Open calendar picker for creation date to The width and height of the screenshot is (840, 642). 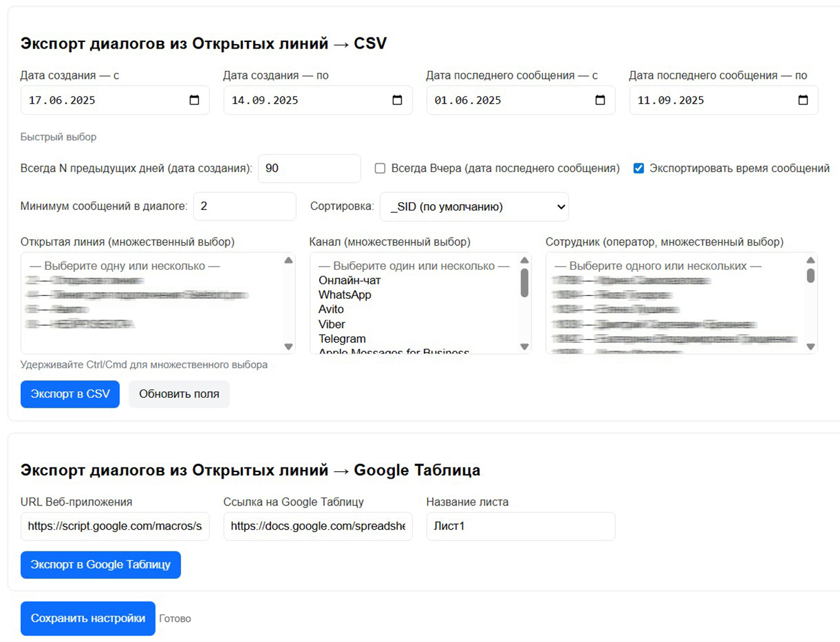click(x=397, y=100)
